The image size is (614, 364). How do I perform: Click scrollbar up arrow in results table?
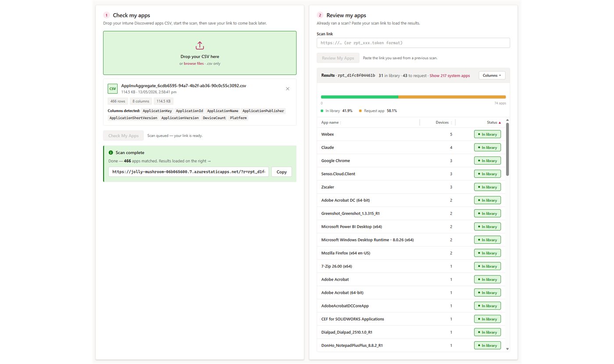508,120
